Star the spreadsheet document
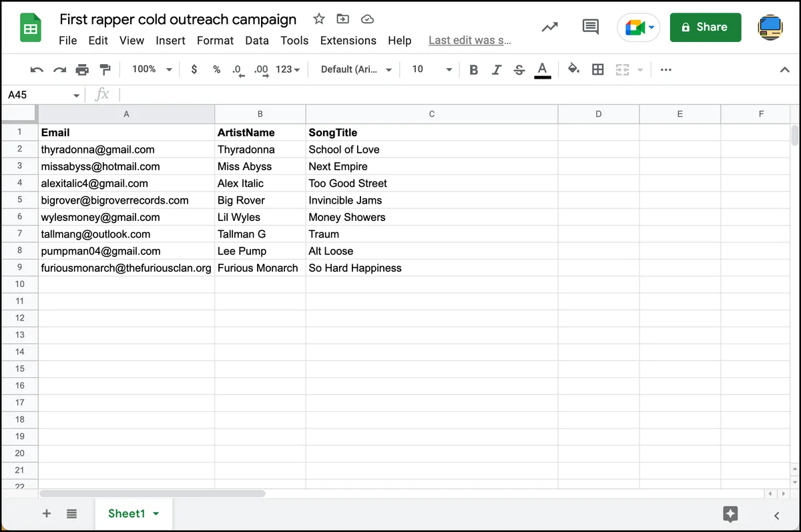Screen dimensions: 801x532 tap(319, 19)
